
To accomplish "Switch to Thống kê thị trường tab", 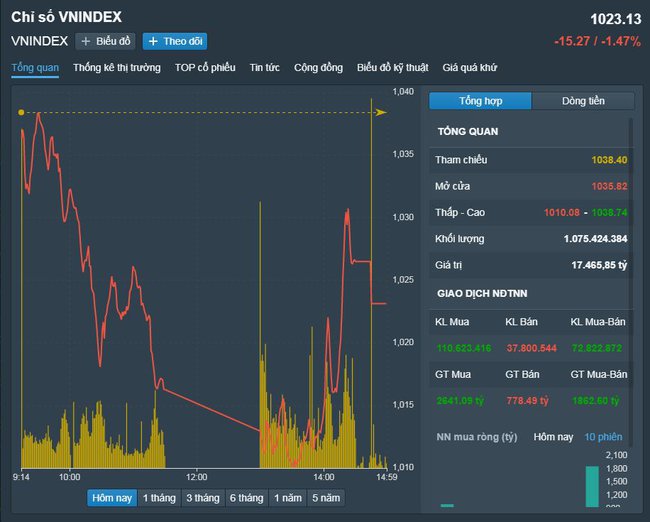I will coord(117,68).
